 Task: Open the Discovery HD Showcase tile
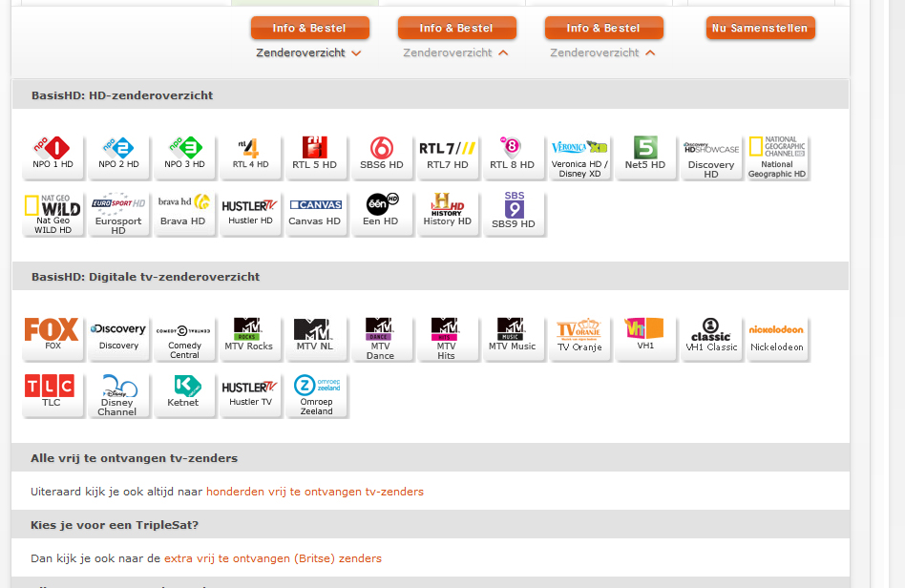(710, 157)
